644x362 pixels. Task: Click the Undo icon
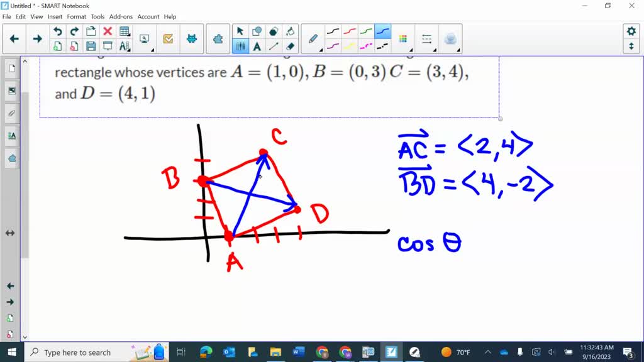pyautogui.click(x=57, y=30)
